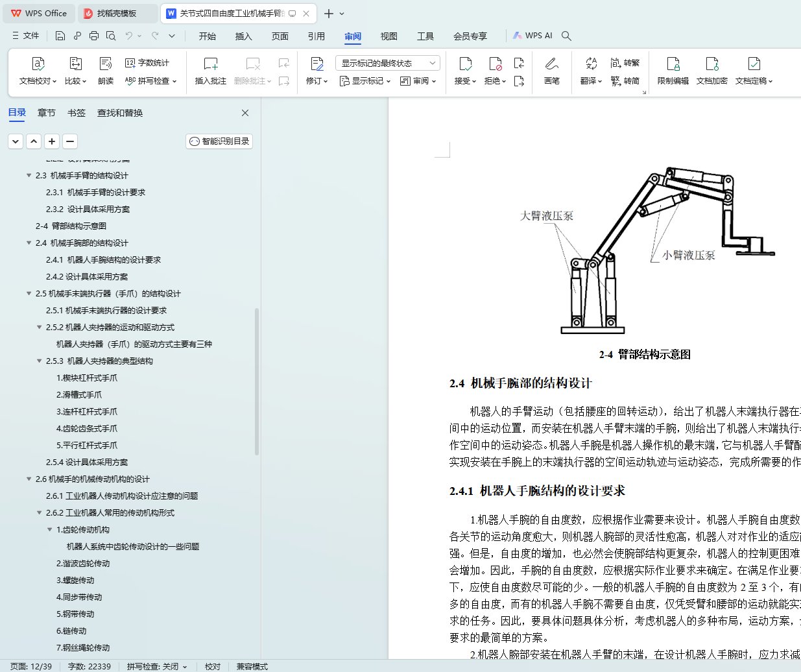Click the 修订 track changes icon
The width and height of the screenshot is (801, 672).
click(x=317, y=64)
